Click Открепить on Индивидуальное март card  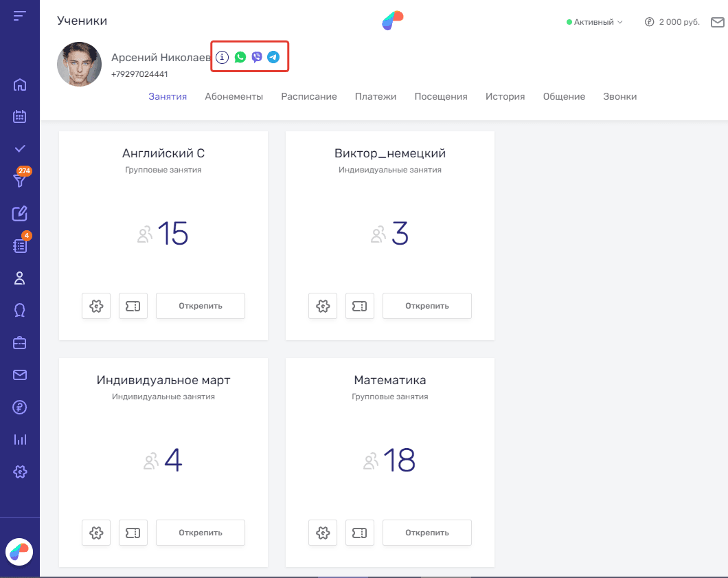click(x=201, y=533)
